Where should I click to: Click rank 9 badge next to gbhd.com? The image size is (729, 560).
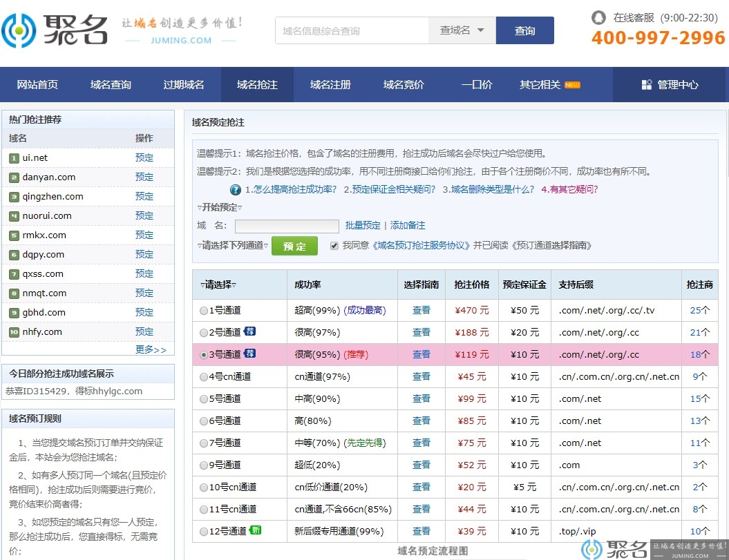tap(14, 313)
